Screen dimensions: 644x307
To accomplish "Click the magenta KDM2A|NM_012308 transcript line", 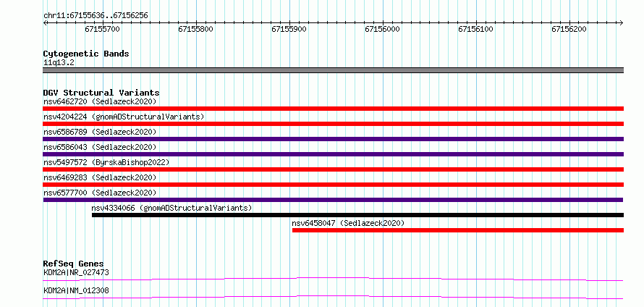I will coord(333,297).
